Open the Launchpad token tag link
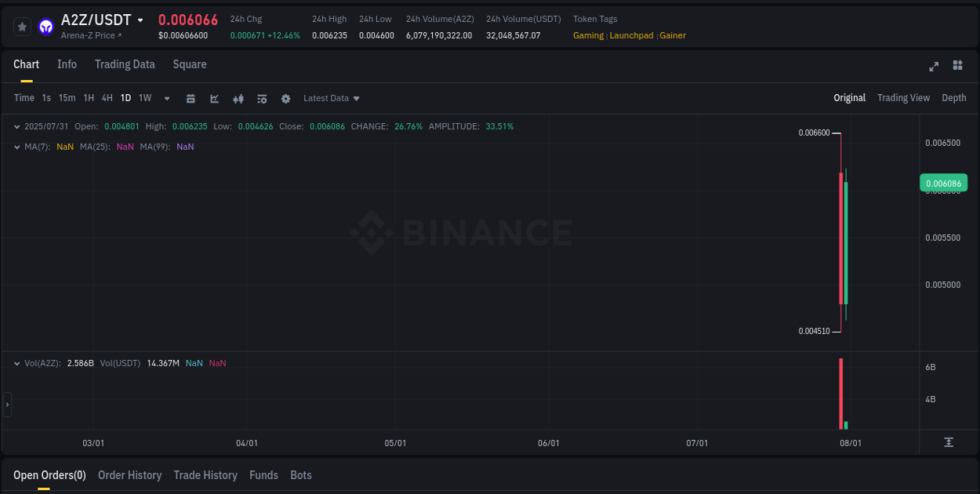 [x=631, y=35]
